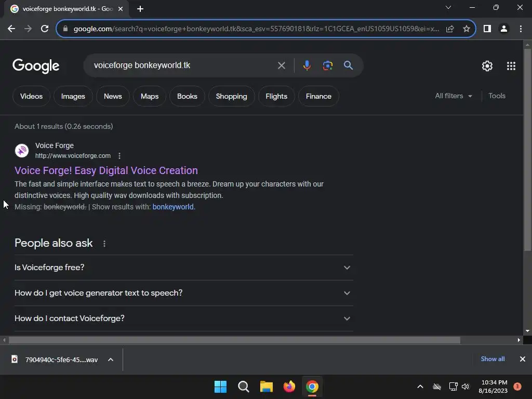Open People also ask options menu
Image resolution: width=532 pixels, height=399 pixels.
[104, 244]
